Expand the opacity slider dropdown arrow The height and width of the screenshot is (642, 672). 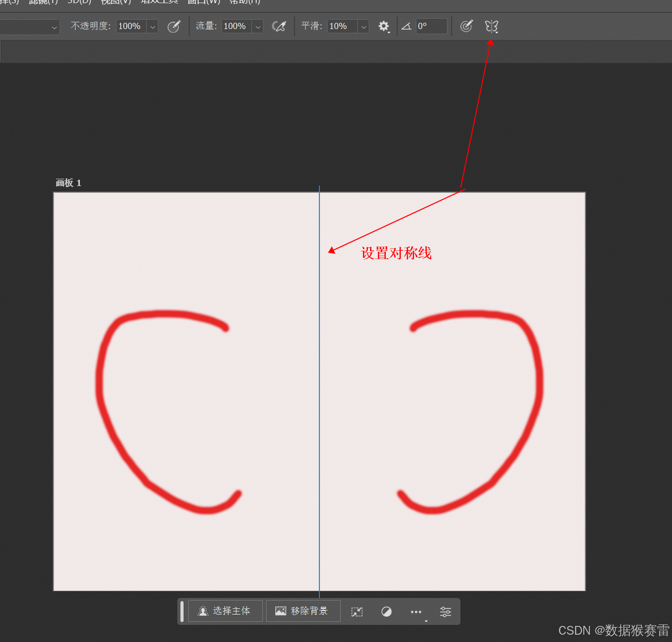(152, 26)
